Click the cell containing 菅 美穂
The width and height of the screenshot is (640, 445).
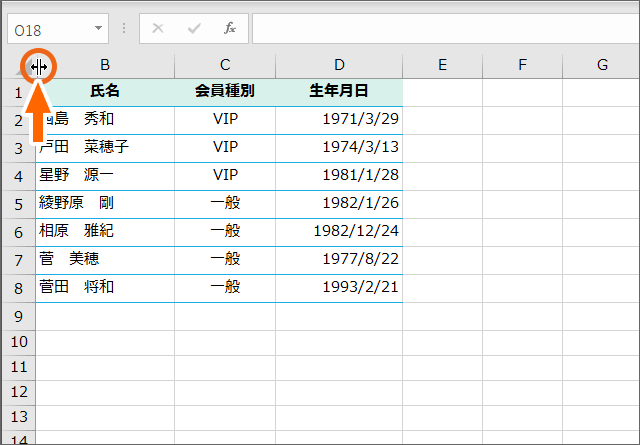[105, 260]
